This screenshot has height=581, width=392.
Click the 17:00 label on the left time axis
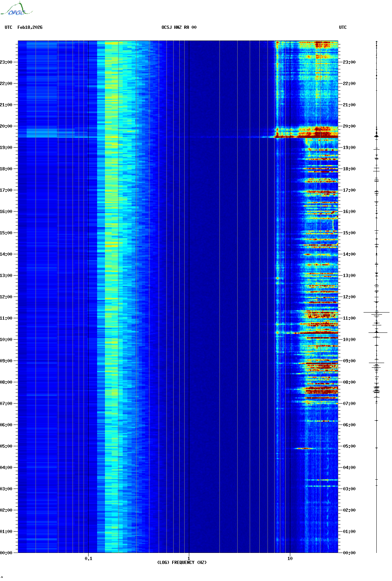(x=6, y=190)
